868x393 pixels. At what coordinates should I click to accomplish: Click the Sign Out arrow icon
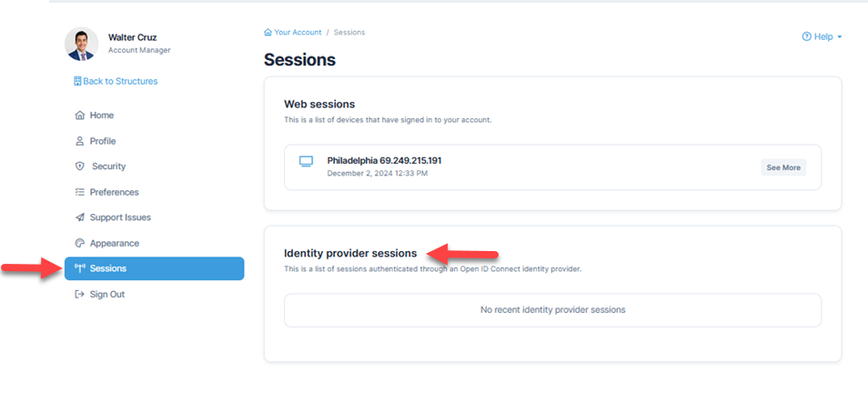[80, 294]
